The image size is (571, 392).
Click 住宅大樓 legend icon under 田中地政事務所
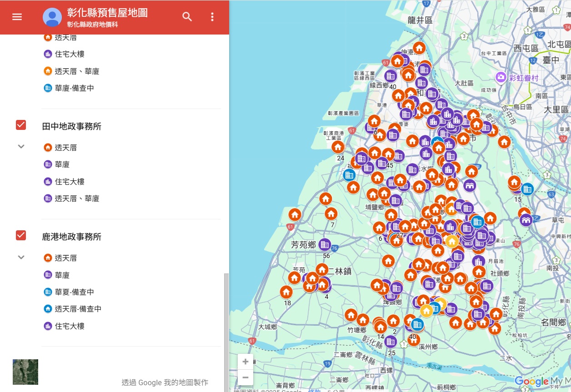point(48,182)
